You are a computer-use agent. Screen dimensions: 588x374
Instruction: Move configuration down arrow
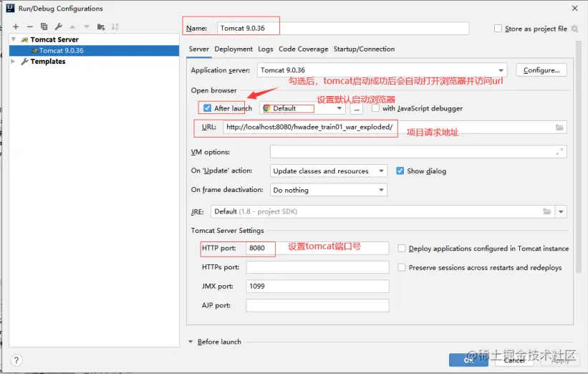click(x=87, y=27)
